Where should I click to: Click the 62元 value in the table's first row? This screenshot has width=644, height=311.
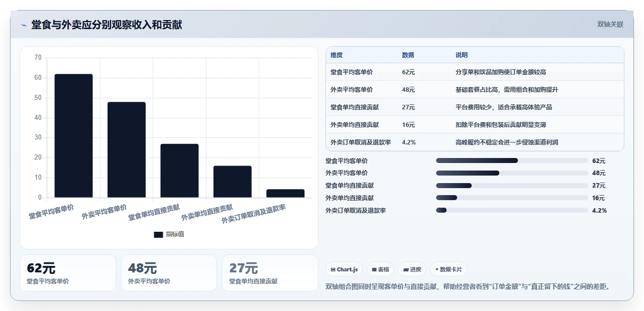[408, 72]
